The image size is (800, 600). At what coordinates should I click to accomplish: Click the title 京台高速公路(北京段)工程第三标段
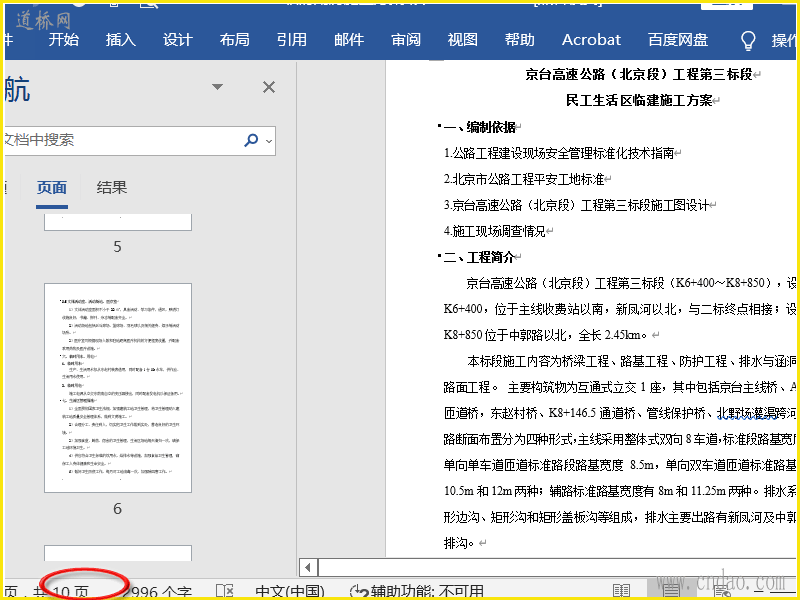[x=639, y=74]
